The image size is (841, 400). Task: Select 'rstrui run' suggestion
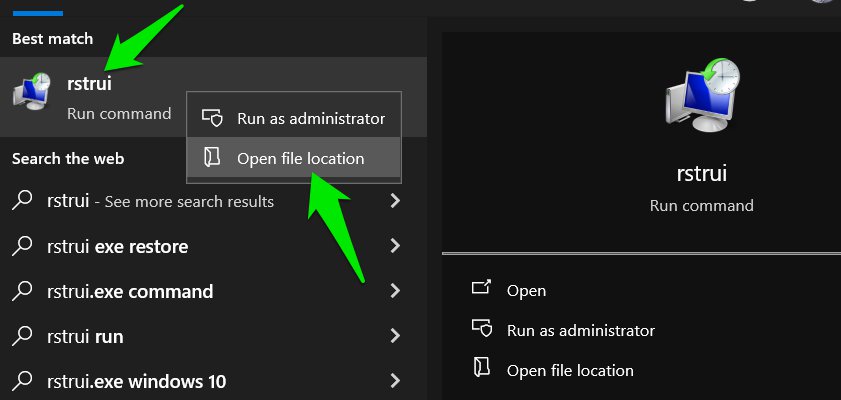click(213, 336)
